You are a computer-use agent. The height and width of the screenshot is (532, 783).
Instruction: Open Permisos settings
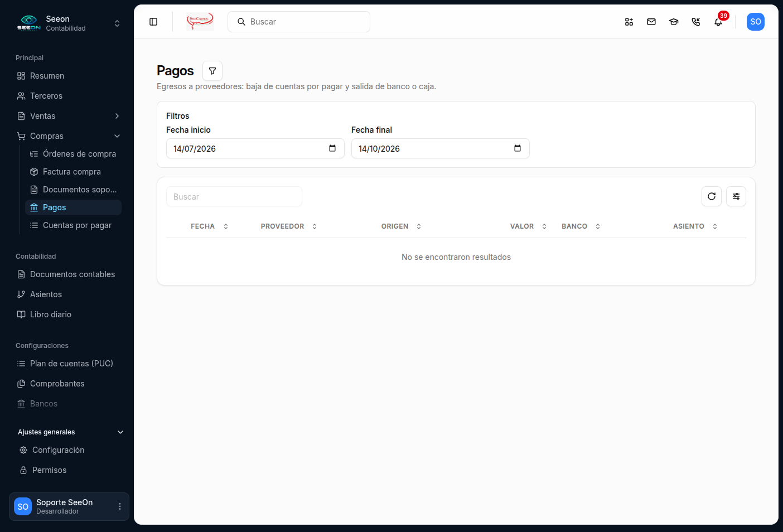click(x=70, y=470)
